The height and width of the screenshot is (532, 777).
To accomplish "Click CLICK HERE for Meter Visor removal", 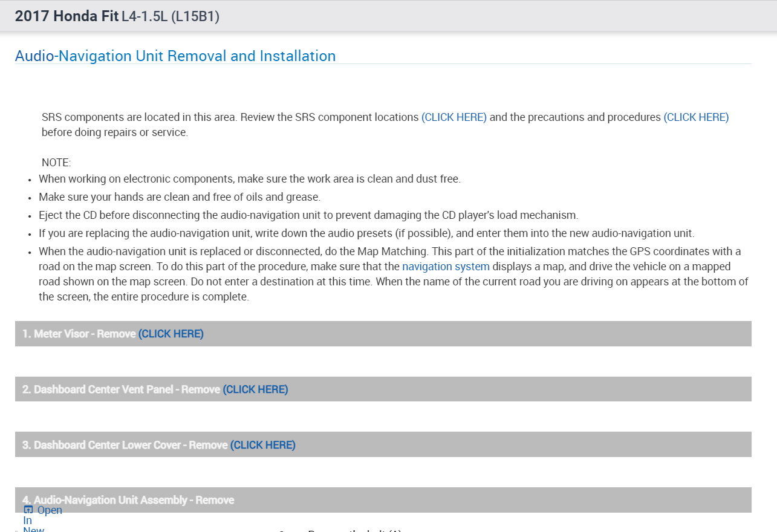I will [x=171, y=334].
